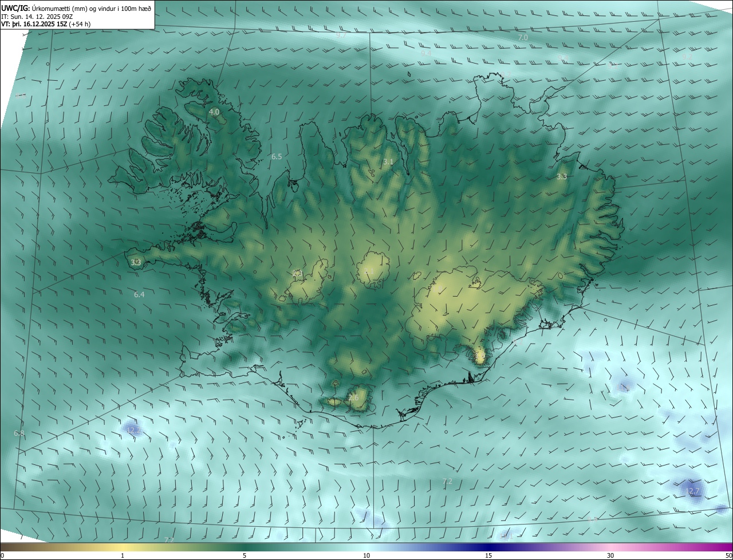The image size is (733, 560).
Task: Click the 12.2 value on the purple patch
Action: tap(133, 430)
